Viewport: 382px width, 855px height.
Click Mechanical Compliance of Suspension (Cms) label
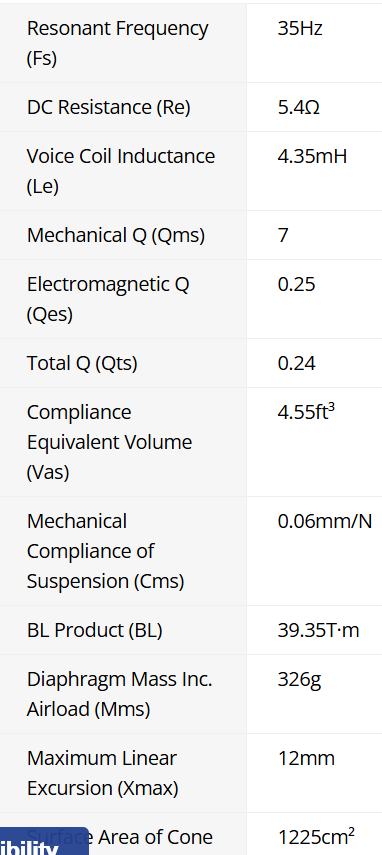106,551
